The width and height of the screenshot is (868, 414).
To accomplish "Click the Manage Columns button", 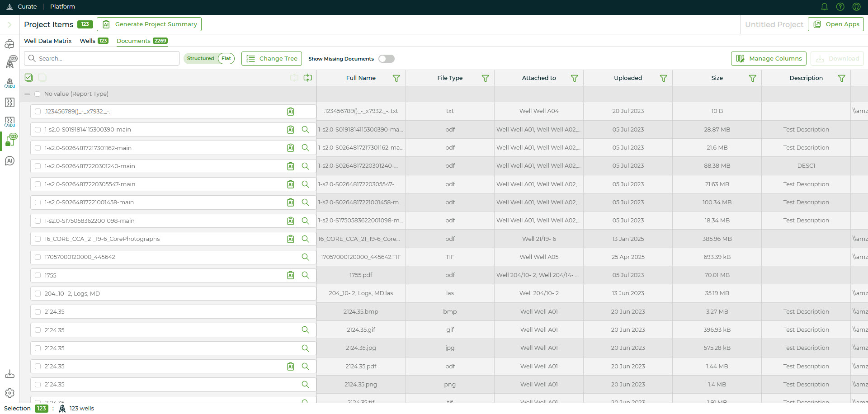I will pos(768,59).
